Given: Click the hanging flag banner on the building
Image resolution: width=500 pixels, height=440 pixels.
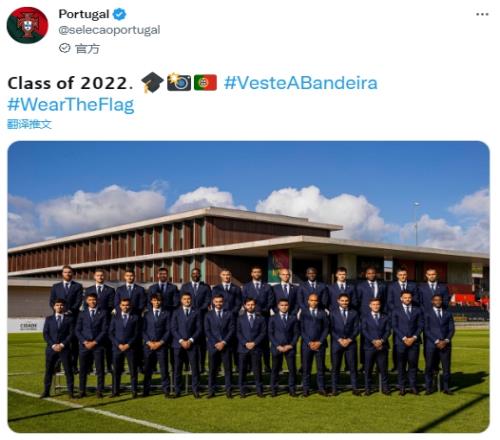Looking at the screenshot, I should [278, 266].
